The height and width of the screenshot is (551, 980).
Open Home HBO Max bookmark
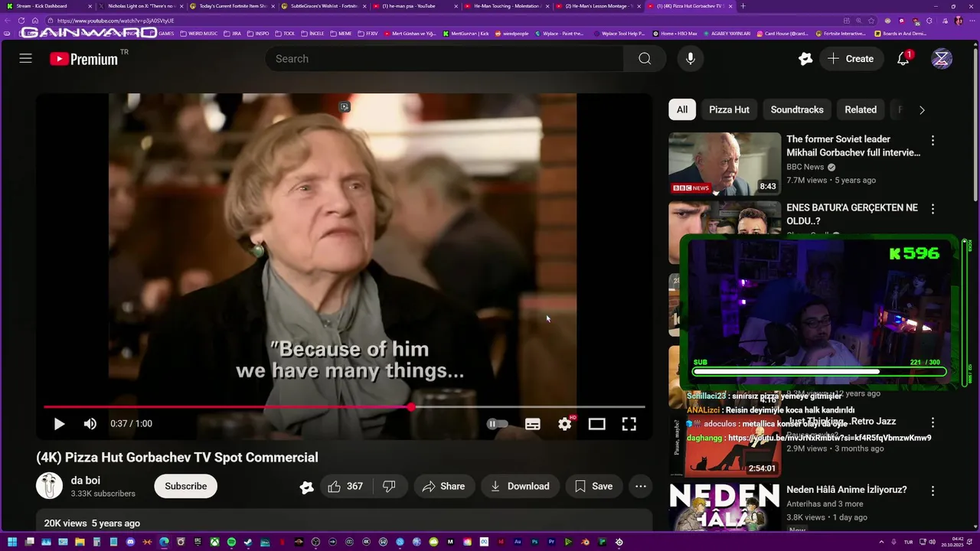click(675, 34)
